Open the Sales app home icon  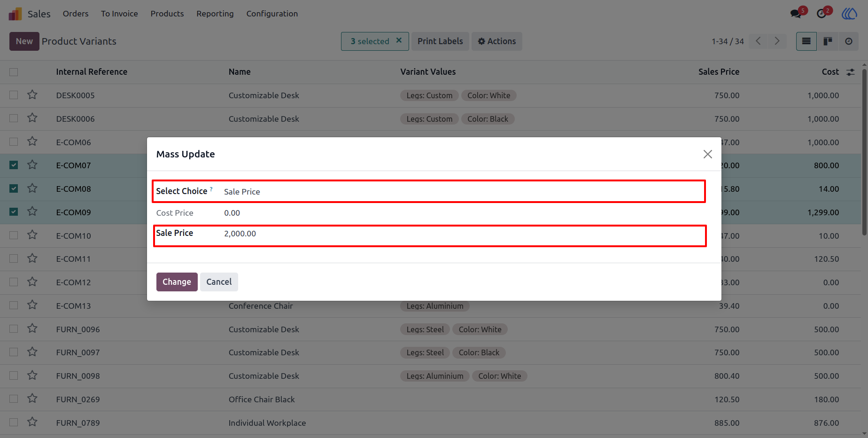(x=15, y=14)
